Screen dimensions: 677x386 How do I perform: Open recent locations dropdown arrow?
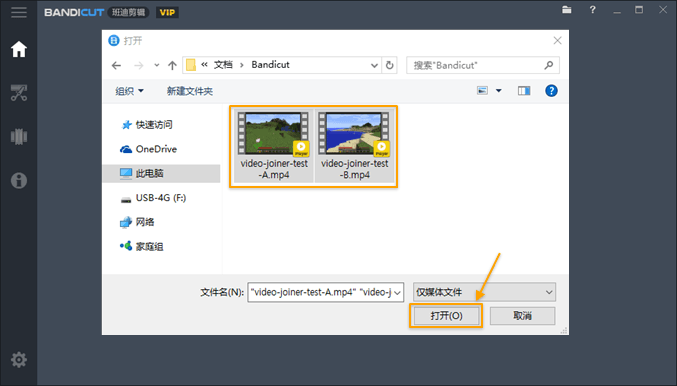156,65
